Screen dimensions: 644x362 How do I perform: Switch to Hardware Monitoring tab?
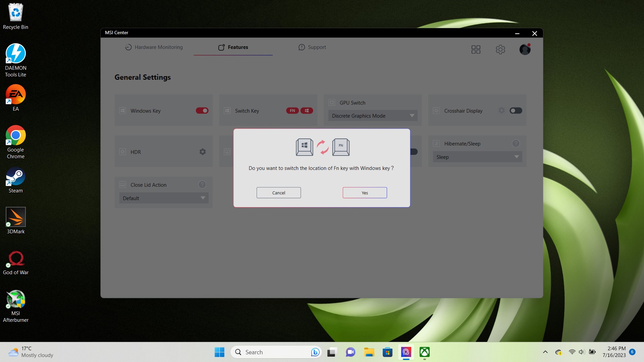tap(154, 47)
